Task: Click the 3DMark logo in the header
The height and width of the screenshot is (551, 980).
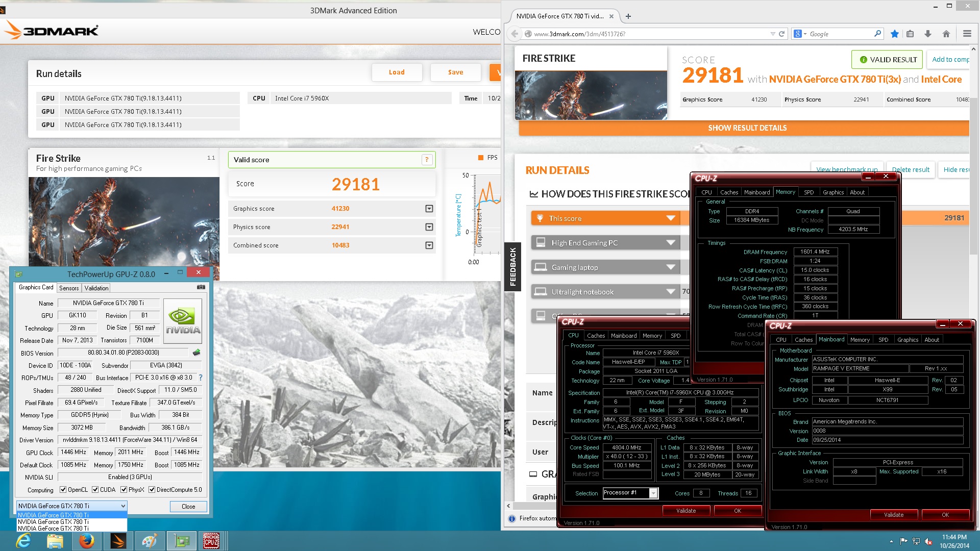Action: 51,31
